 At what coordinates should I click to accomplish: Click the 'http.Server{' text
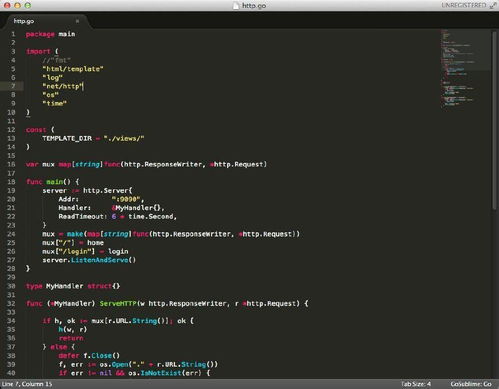[x=107, y=190]
